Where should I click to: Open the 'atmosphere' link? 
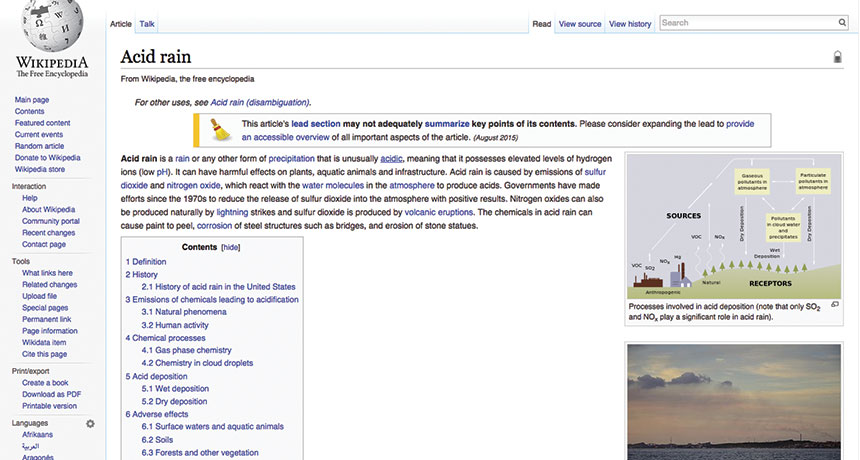click(x=412, y=185)
